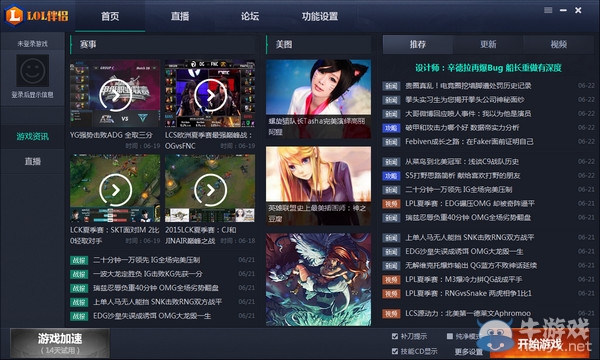The width and height of the screenshot is (600, 360).
Task: Play the OG vs FNC match video
Action: tap(210, 94)
